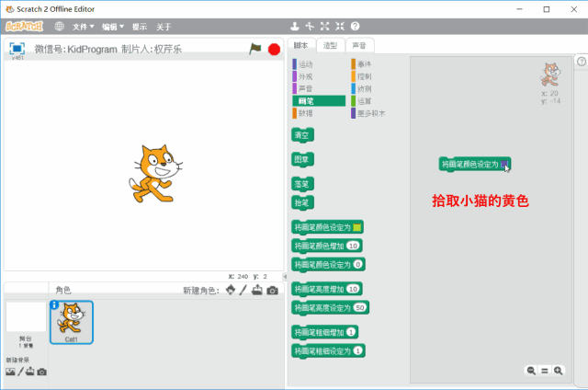Open the 文件 menu

click(84, 27)
